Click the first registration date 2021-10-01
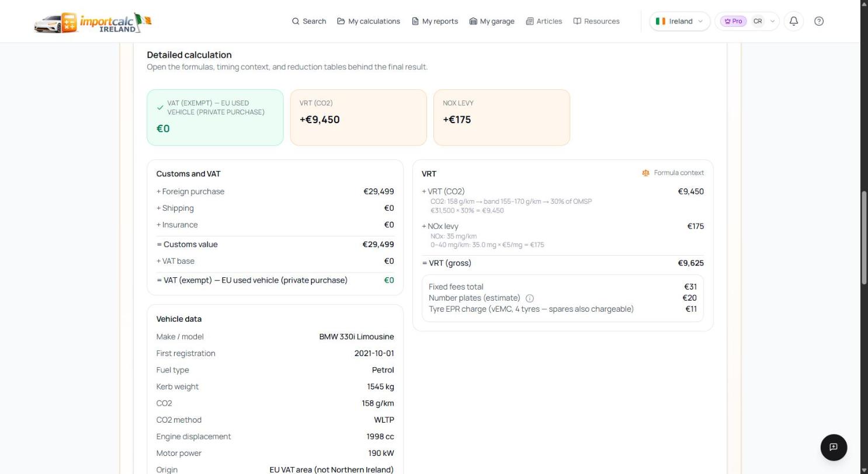The height and width of the screenshot is (474, 868). [x=374, y=354]
